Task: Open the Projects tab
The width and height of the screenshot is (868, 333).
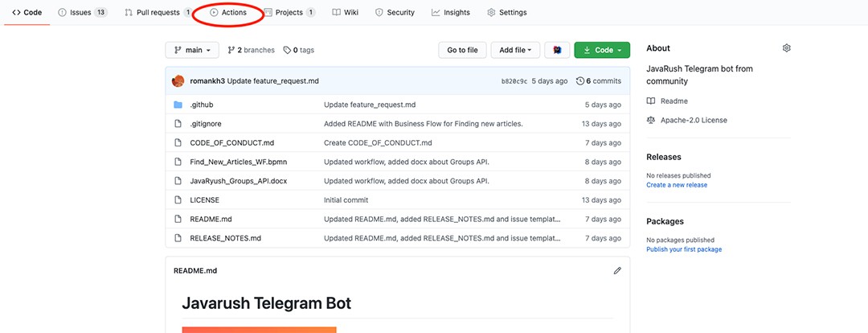Action: pyautogui.click(x=289, y=12)
